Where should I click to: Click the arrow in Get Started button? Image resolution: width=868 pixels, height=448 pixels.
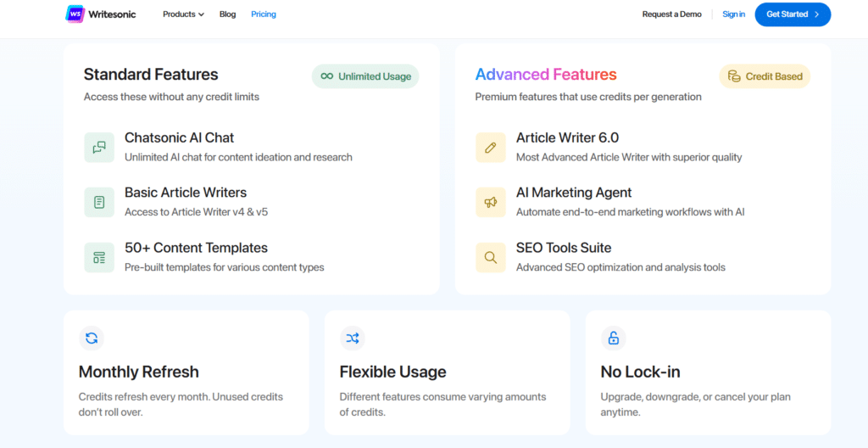tap(816, 14)
